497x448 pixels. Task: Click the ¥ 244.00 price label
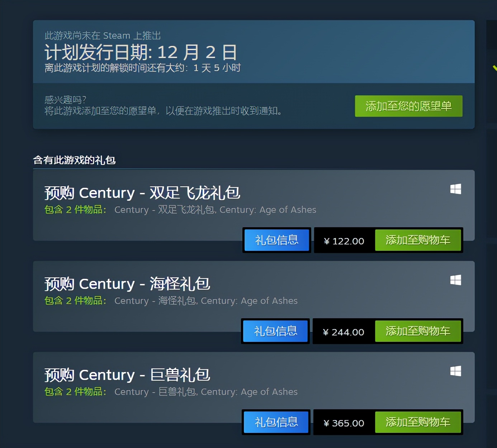point(343,332)
